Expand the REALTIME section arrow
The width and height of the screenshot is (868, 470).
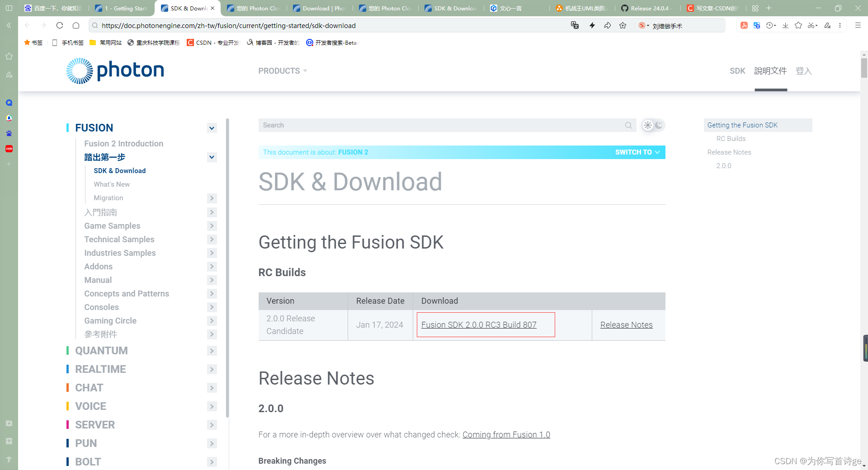(x=212, y=369)
